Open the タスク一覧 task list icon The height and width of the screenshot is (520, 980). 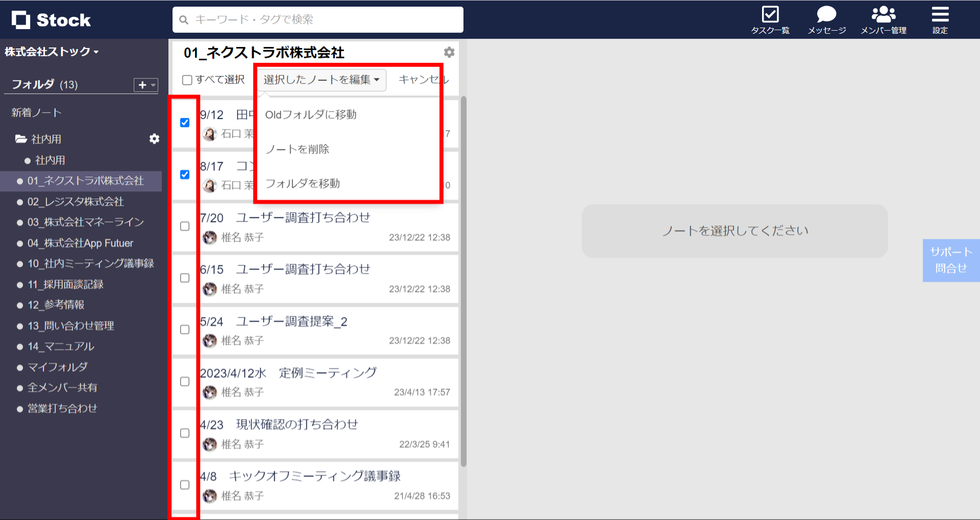tap(770, 19)
